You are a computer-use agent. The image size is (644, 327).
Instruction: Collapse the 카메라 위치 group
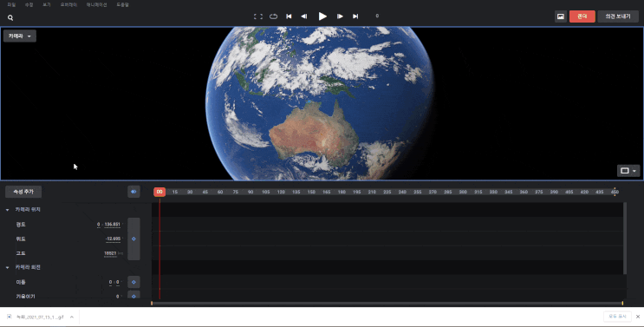[8, 210]
